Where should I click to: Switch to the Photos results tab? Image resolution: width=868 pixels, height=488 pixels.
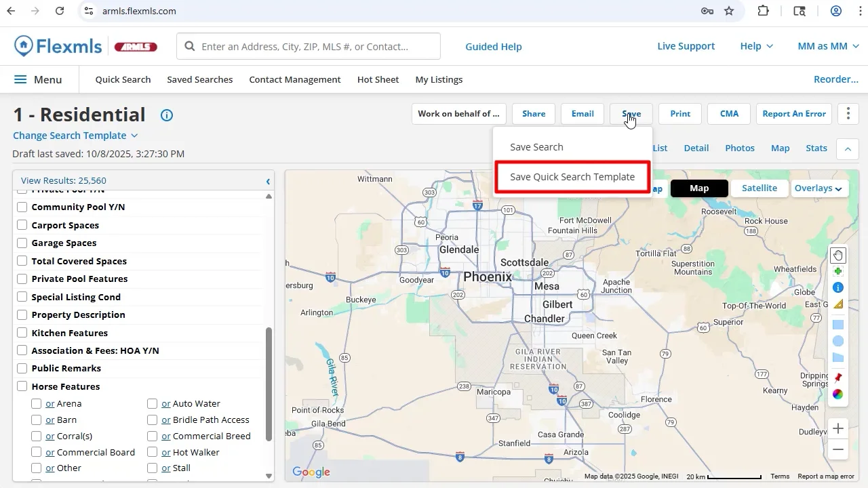739,148
